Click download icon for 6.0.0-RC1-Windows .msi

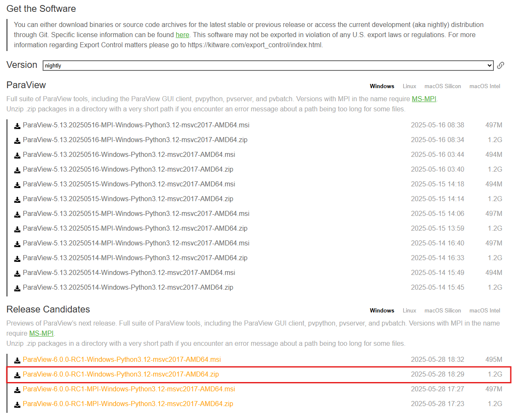tap(17, 361)
